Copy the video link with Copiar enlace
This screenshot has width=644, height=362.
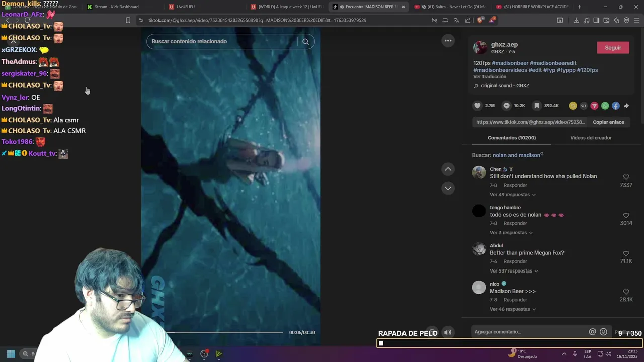[x=608, y=122]
